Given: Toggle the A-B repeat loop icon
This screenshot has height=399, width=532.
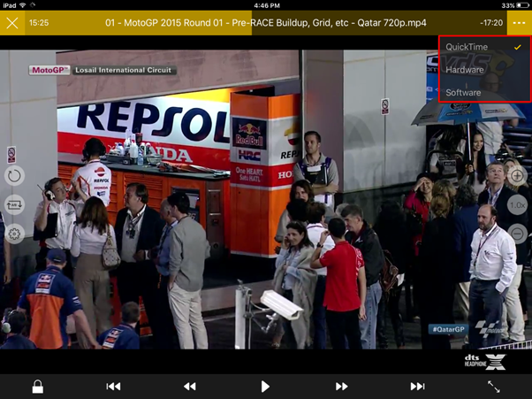Looking at the screenshot, I should click(14, 204).
